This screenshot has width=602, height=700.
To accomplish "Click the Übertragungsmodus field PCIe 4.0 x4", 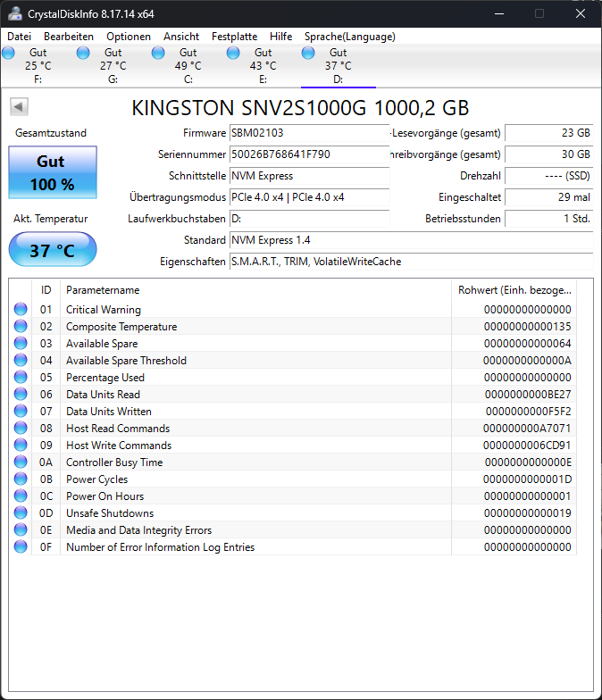I will tap(309, 197).
